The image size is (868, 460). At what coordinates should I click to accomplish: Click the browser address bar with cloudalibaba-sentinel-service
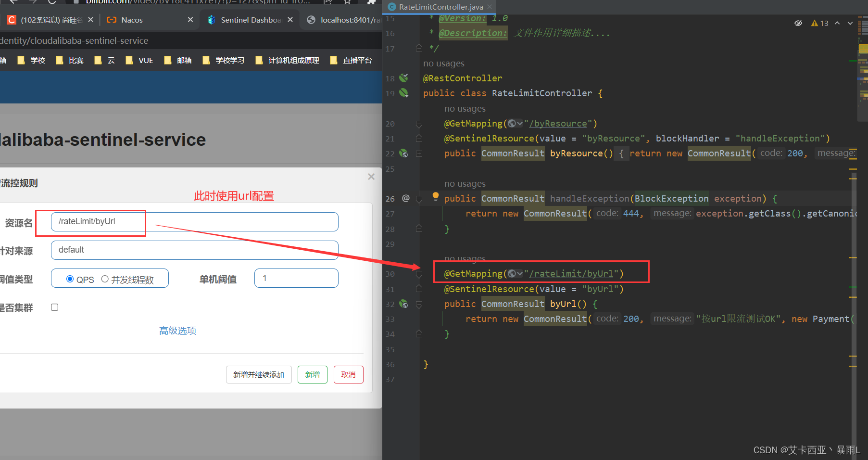191,40
